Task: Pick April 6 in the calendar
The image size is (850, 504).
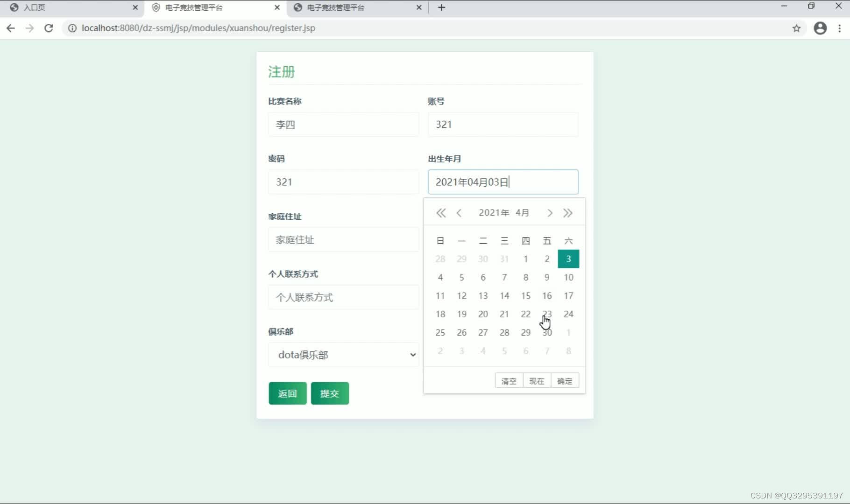Action: click(x=483, y=277)
